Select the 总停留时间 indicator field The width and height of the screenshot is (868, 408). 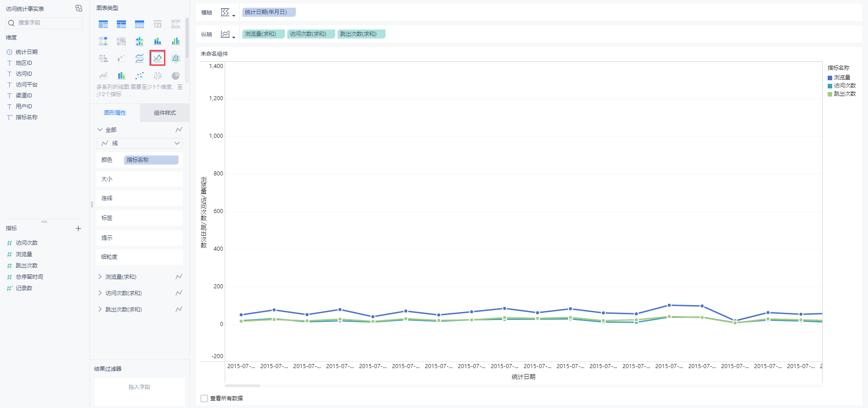[x=29, y=277]
